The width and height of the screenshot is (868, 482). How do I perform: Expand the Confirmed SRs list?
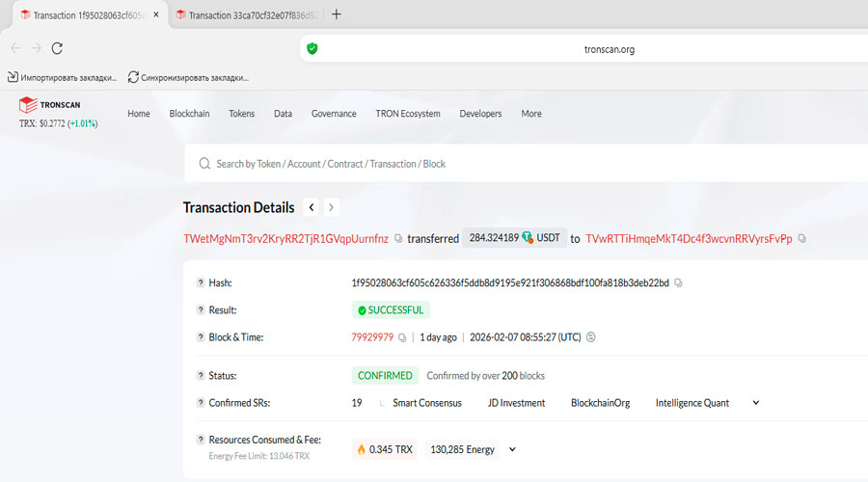[x=755, y=403]
